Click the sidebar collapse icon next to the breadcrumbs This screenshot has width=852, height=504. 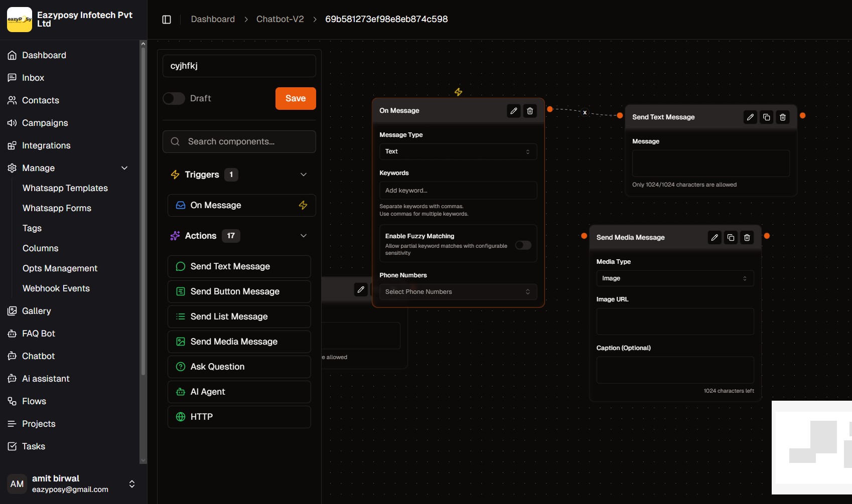tap(166, 19)
